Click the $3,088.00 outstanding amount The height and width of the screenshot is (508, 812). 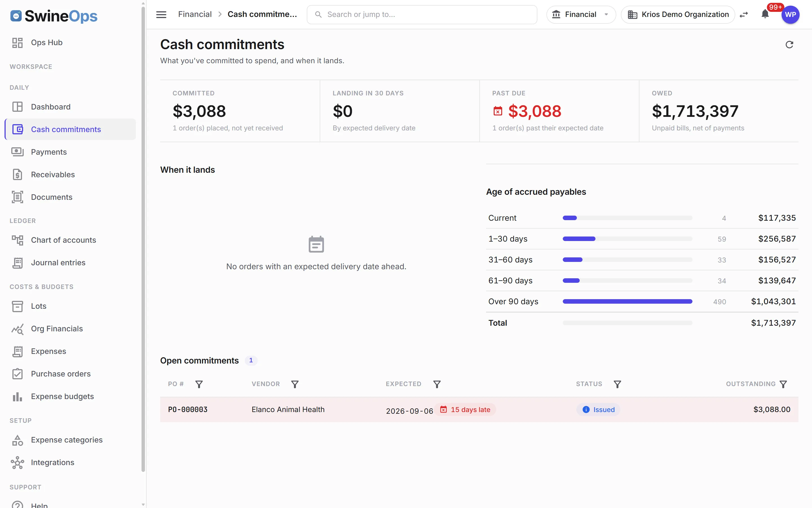click(x=772, y=410)
